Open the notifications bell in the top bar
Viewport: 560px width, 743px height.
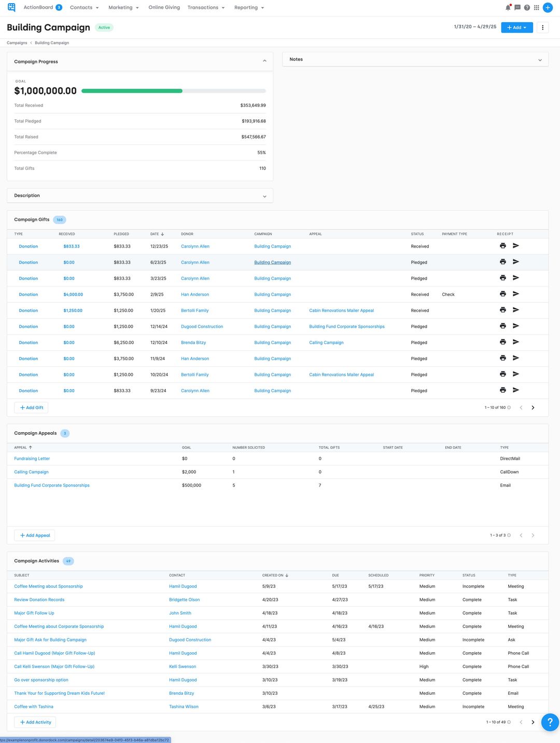[x=508, y=7]
